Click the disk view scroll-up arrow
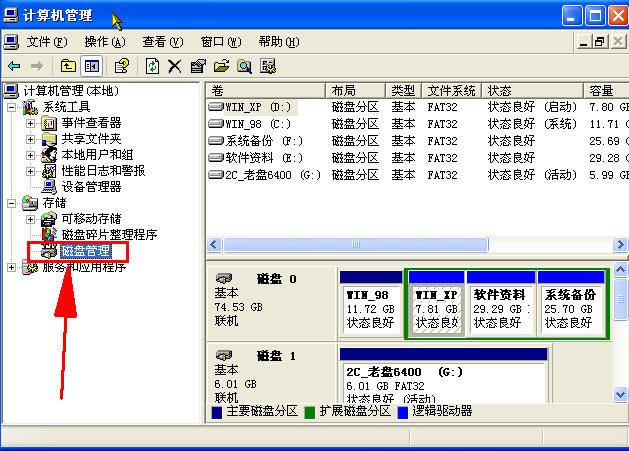Viewport: 629px width, 451px height. point(620,269)
